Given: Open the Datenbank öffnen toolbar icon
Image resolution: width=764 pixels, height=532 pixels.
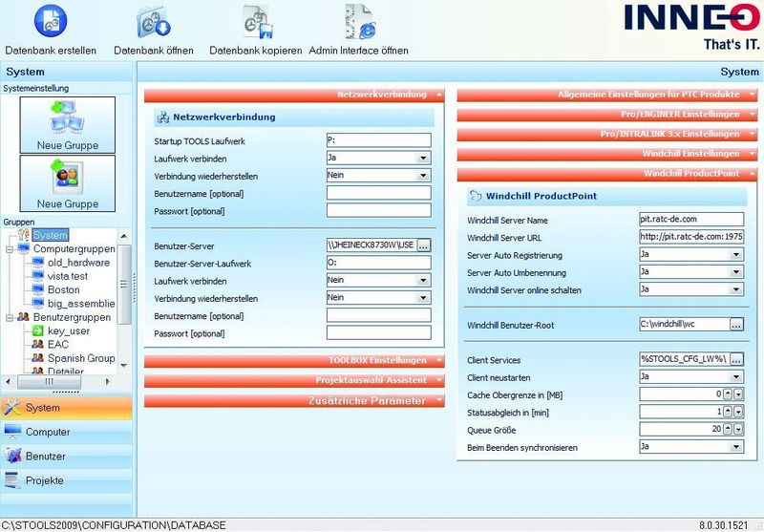Looking at the screenshot, I should tap(154, 21).
